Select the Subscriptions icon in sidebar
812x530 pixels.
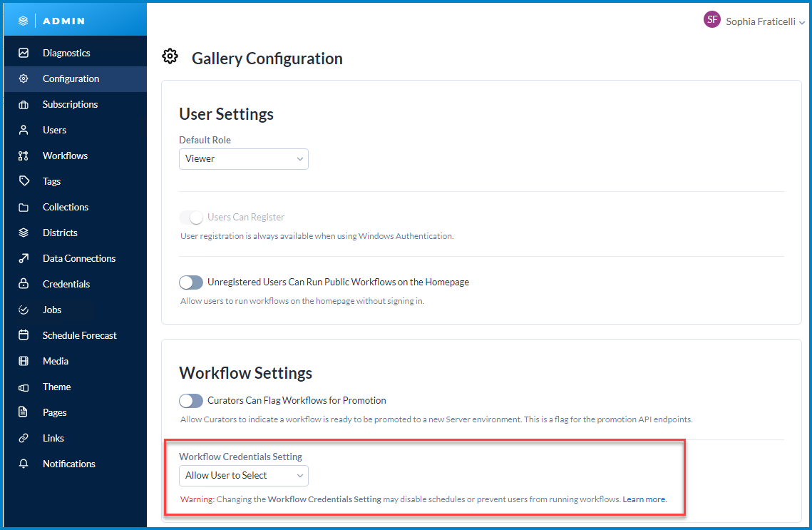(24, 104)
